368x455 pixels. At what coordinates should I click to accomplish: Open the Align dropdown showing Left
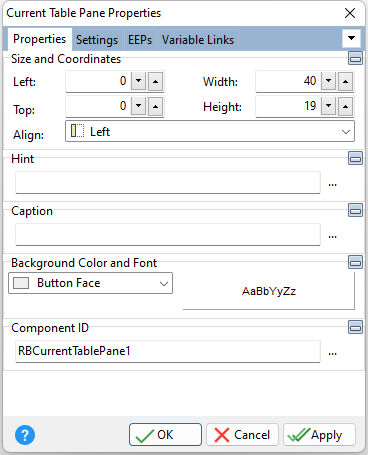click(x=210, y=131)
